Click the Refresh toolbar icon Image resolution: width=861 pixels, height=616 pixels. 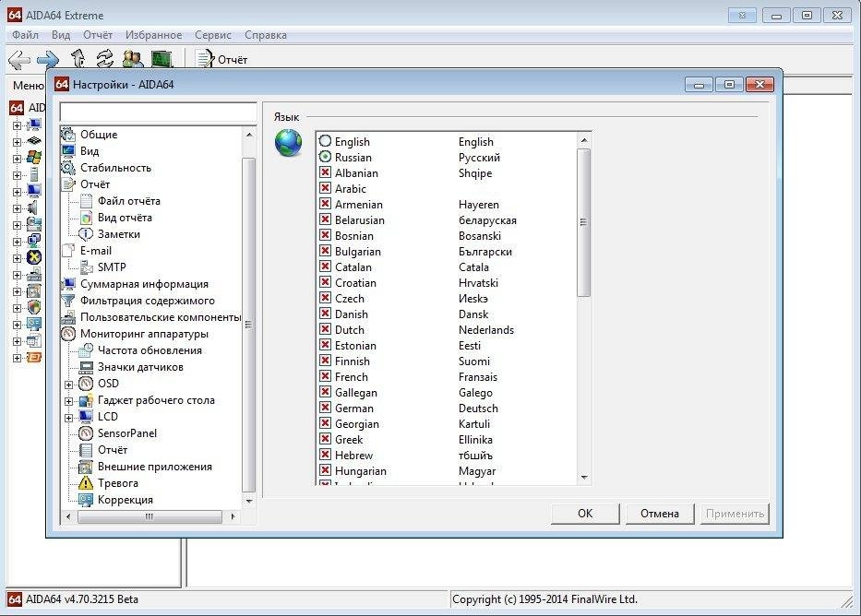(x=105, y=59)
